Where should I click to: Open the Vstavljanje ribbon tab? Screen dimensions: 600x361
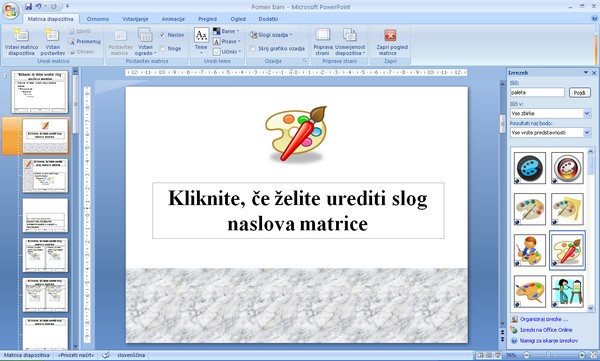(x=135, y=19)
